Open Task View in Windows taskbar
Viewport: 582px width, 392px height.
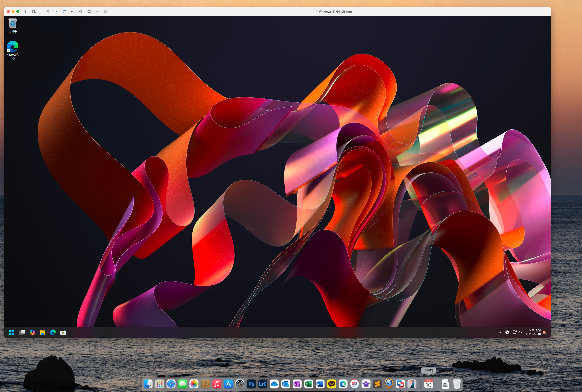click(x=22, y=332)
